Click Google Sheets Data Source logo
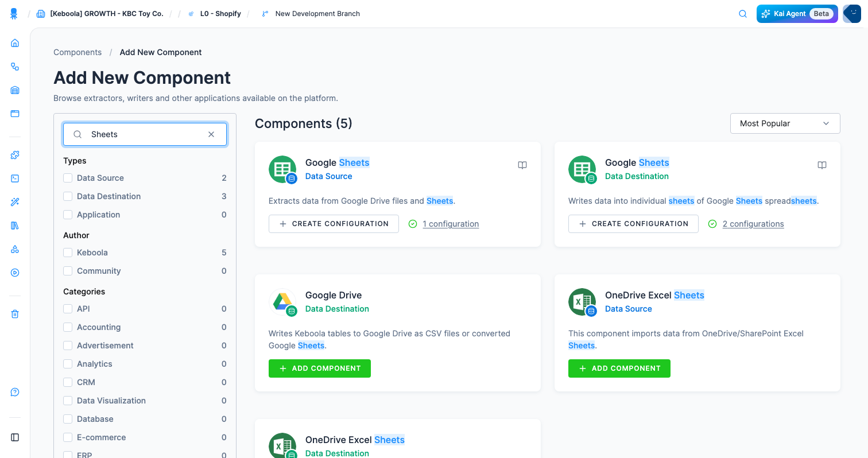Screen dimensions: 868x458 [x=282, y=170]
